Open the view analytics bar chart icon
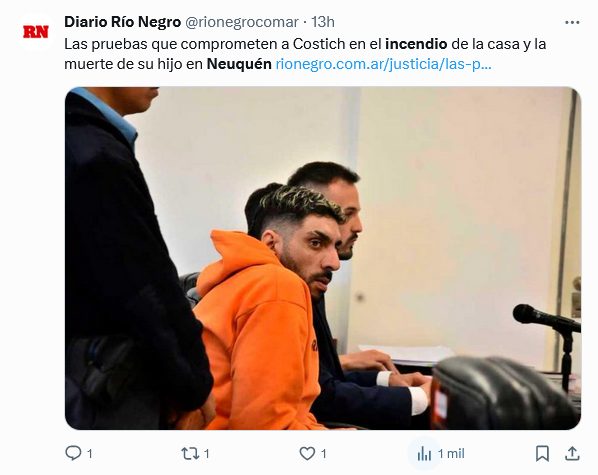This screenshot has height=475, width=598. (x=424, y=454)
